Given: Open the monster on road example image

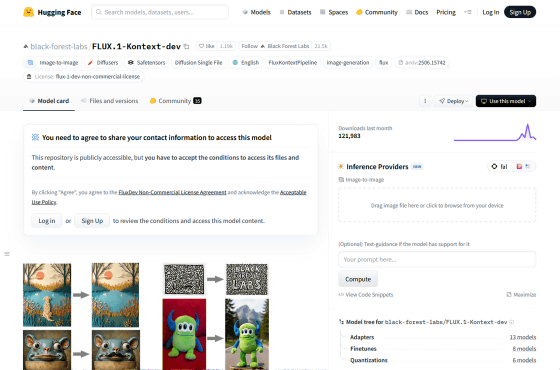Looking at the screenshot, I should (x=247, y=334).
